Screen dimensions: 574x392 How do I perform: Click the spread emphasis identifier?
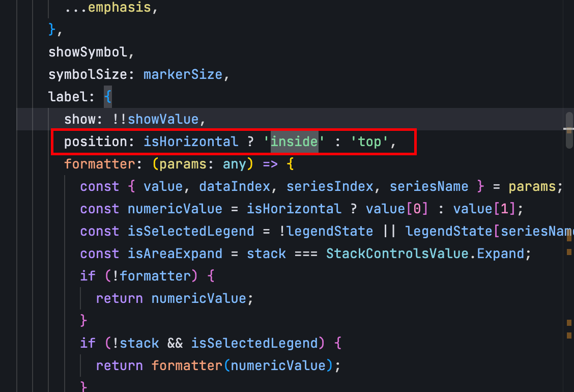tap(120, 7)
